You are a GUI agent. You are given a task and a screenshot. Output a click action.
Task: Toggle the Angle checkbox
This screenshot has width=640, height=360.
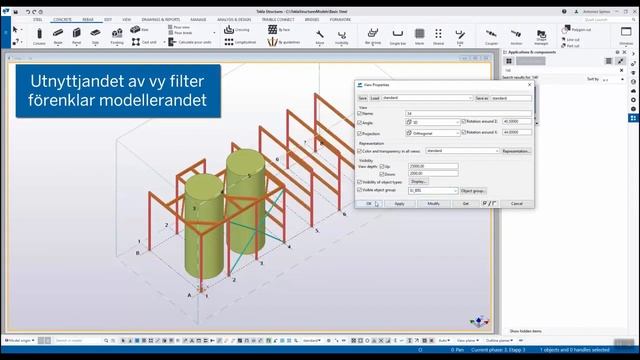point(360,122)
